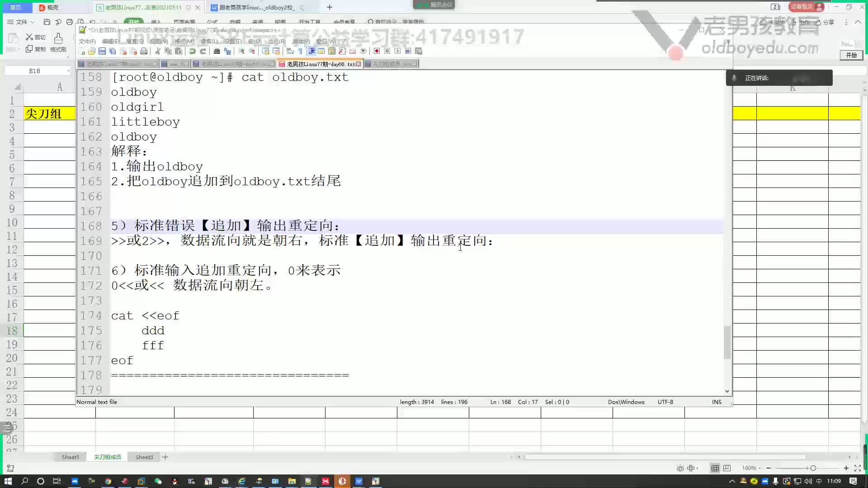Click the 访客登录 login button

coord(807,7)
